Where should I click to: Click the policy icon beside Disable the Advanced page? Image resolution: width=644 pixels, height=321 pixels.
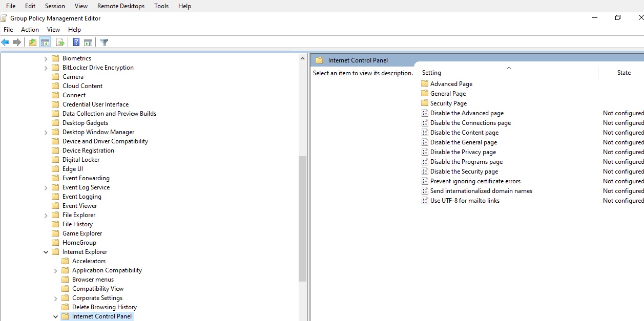(x=425, y=113)
